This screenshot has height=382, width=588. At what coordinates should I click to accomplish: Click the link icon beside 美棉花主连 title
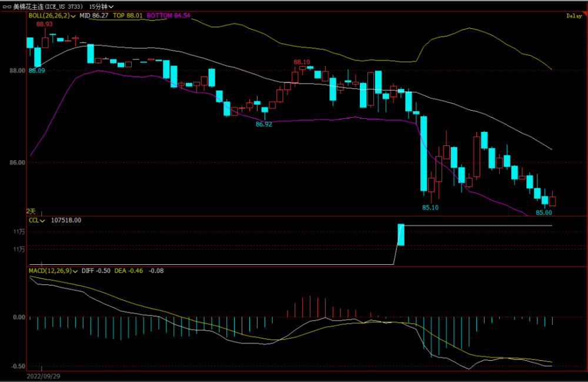point(7,6)
